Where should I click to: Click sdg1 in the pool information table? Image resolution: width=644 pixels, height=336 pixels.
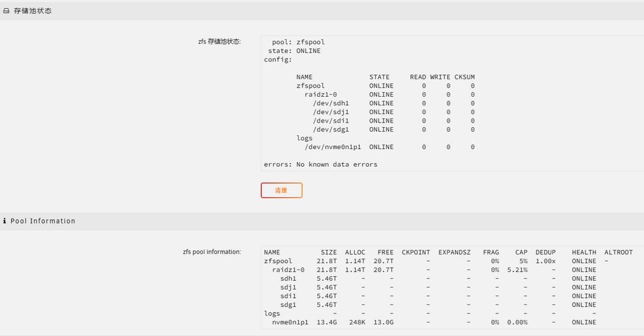pyautogui.click(x=289, y=305)
